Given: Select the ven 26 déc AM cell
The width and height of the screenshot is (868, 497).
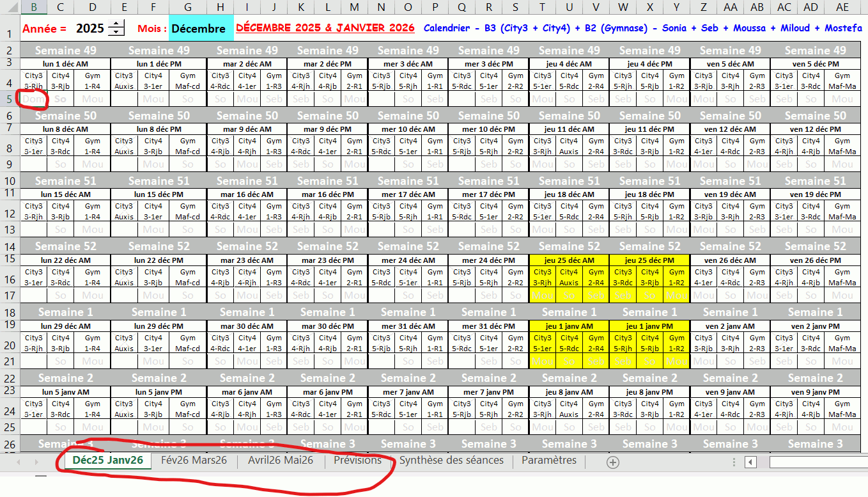Looking at the screenshot, I should click(730, 260).
